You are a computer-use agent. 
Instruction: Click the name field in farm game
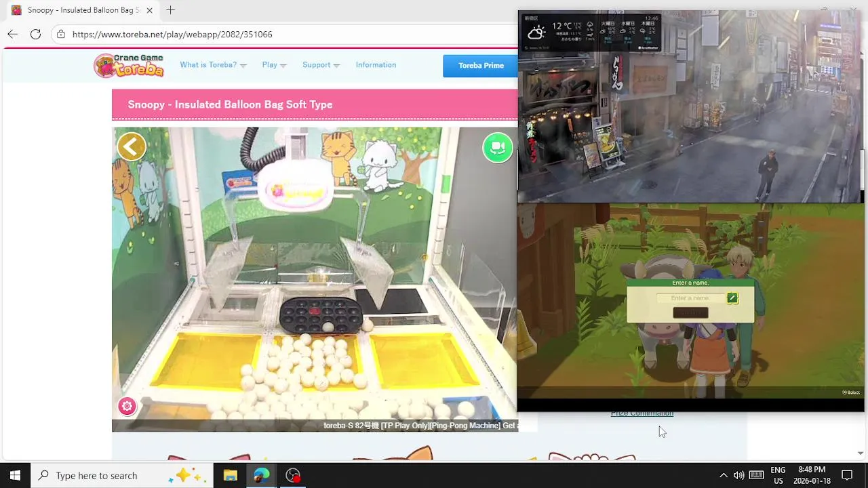[x=690, y=298]
